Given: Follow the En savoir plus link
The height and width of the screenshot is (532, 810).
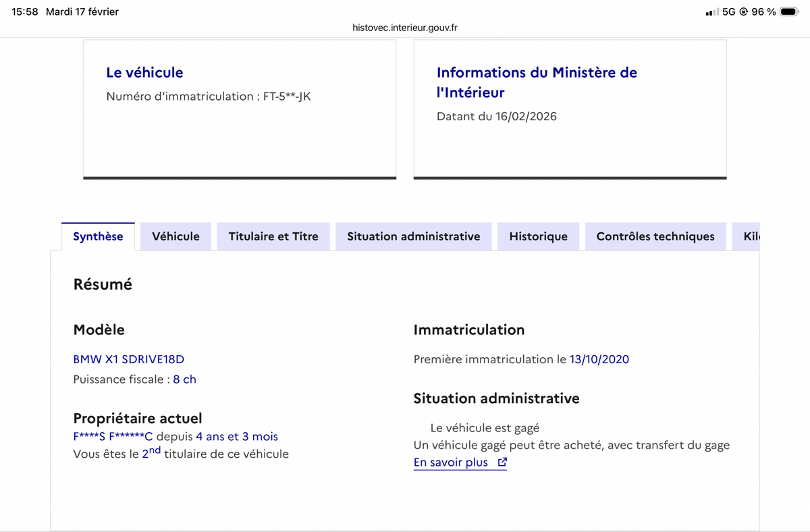Looking at the screenshot, I should pyautogui.click(x=450, y=462).
